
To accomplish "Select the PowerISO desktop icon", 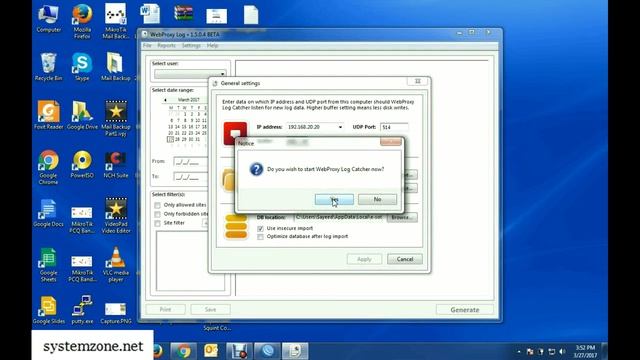I will point(82,164).
